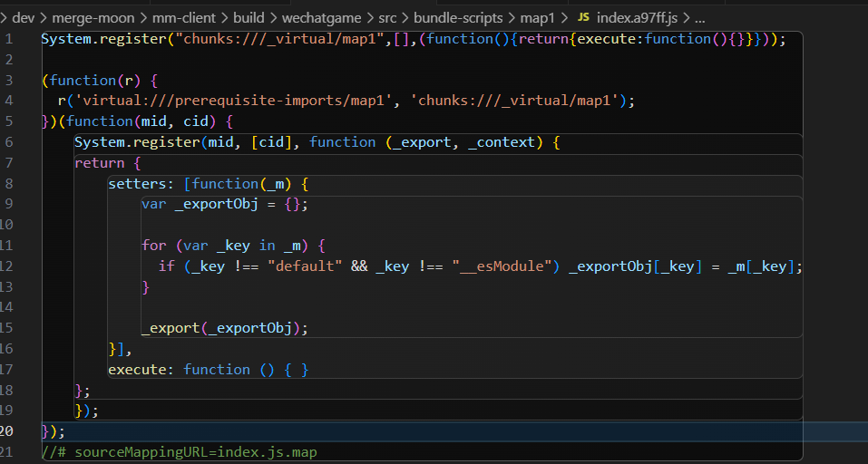The image size is (868, 464).
Task: Select line number 20 in the gutter
Action: pyautogui.click(x=8, y=430)
